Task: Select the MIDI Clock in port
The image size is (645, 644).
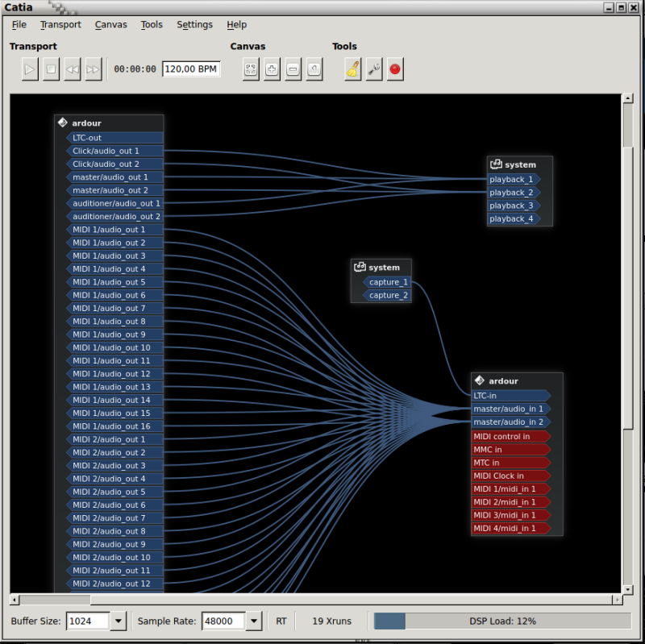Action: pos(511,476)
